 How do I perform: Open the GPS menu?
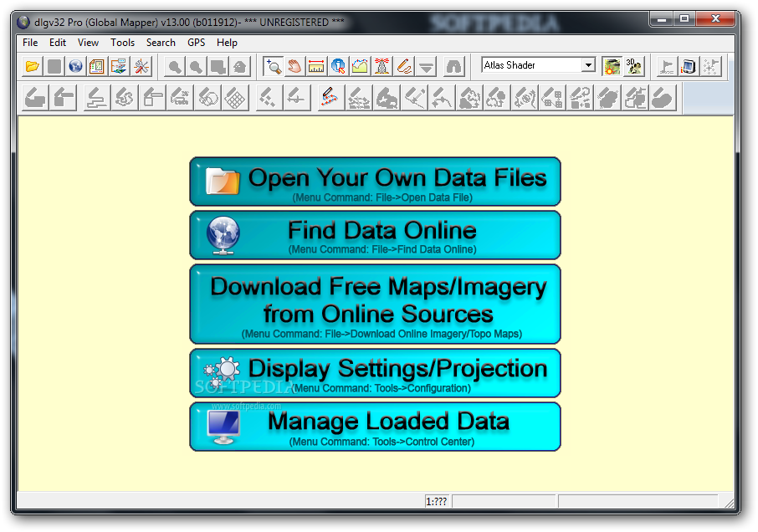(x=197, y=43)
